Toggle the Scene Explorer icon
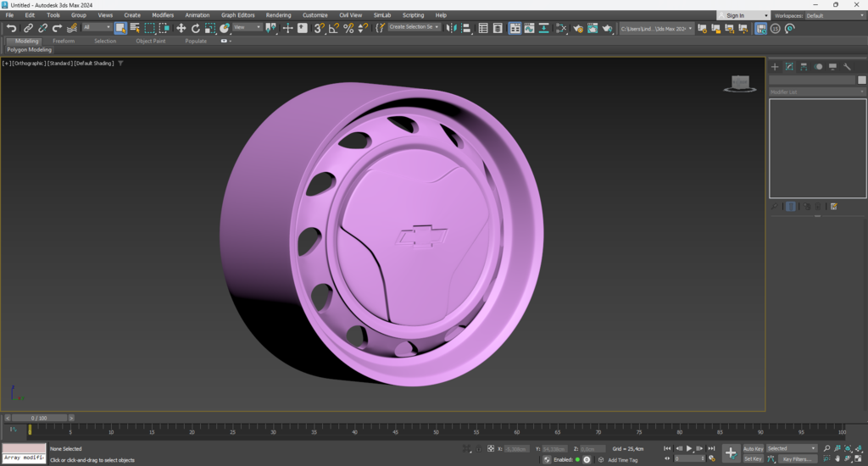This screenshot has height=466, width=868. 482,28
